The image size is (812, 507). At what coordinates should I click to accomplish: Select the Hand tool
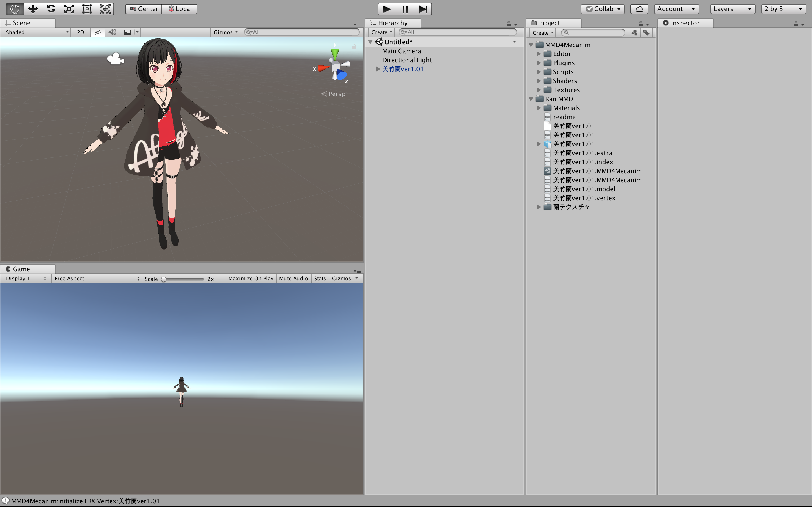click(x=14, y=9)
